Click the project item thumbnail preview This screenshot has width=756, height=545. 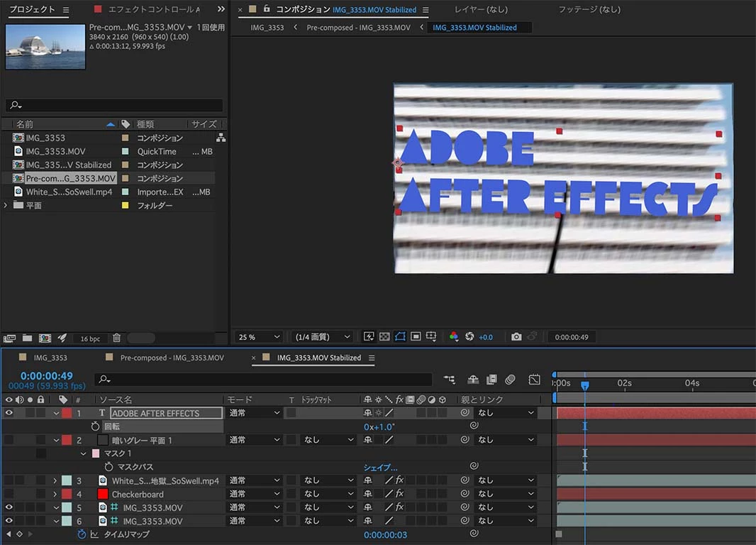(45, 47)
